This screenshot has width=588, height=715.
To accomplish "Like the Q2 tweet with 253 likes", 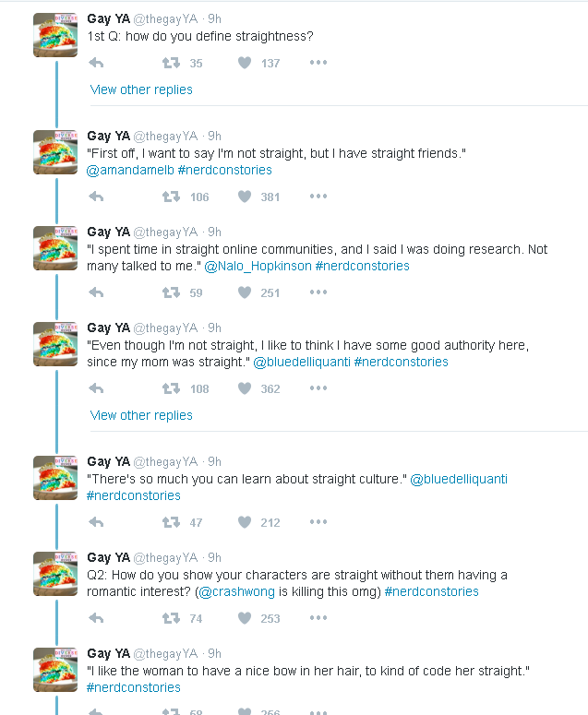I will coord(245,618).
